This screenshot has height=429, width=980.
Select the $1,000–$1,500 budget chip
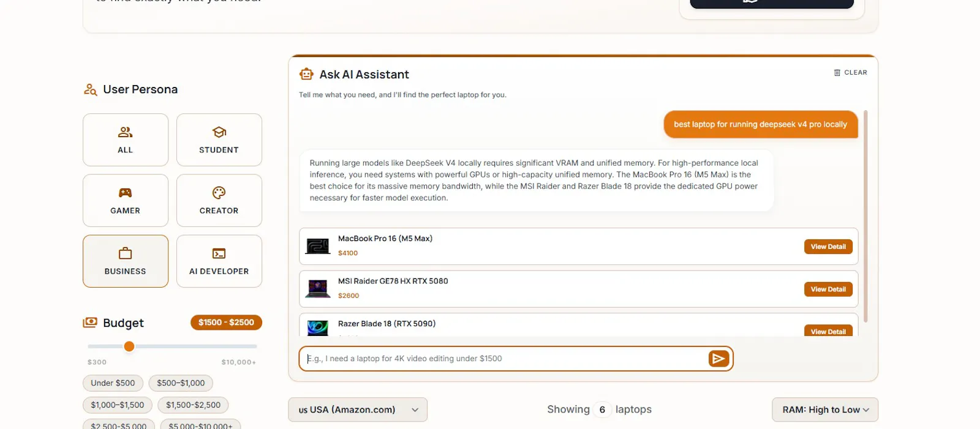pos(118,405)
